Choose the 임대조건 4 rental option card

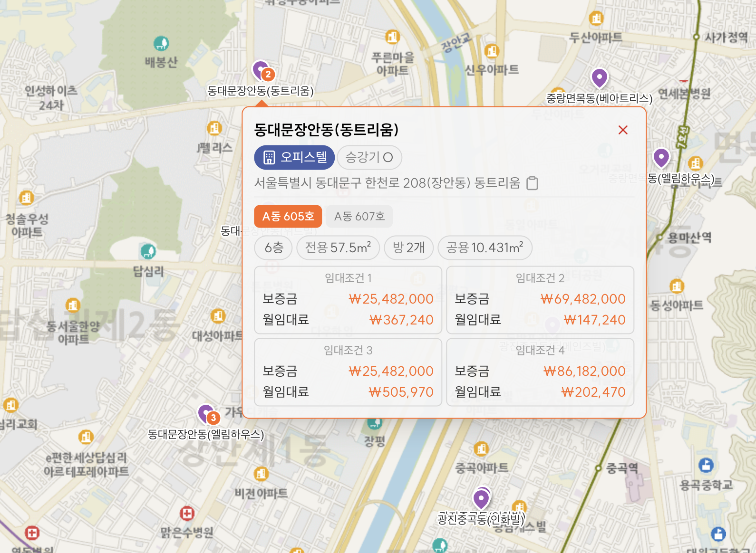pos(540,372)
